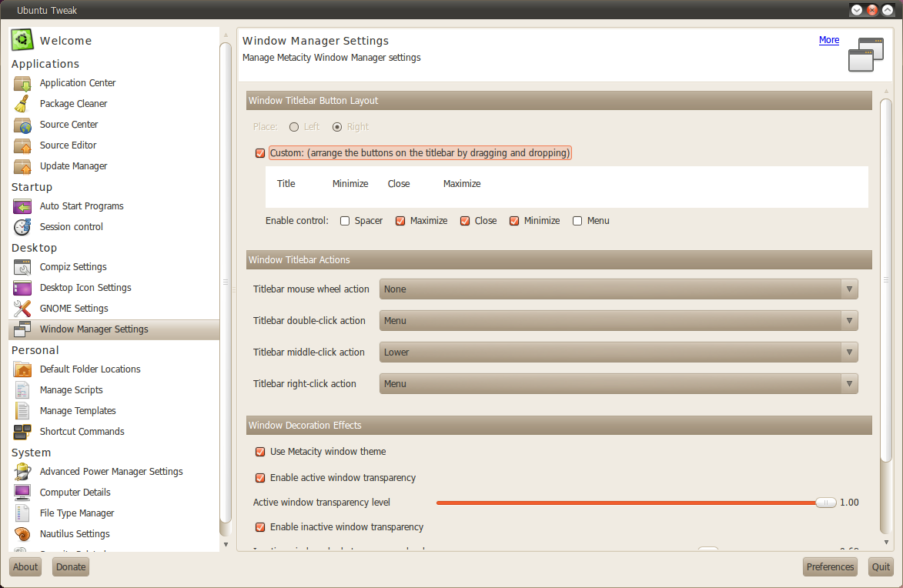Click the Computer Details monitor icon

(x=22, y=493)
